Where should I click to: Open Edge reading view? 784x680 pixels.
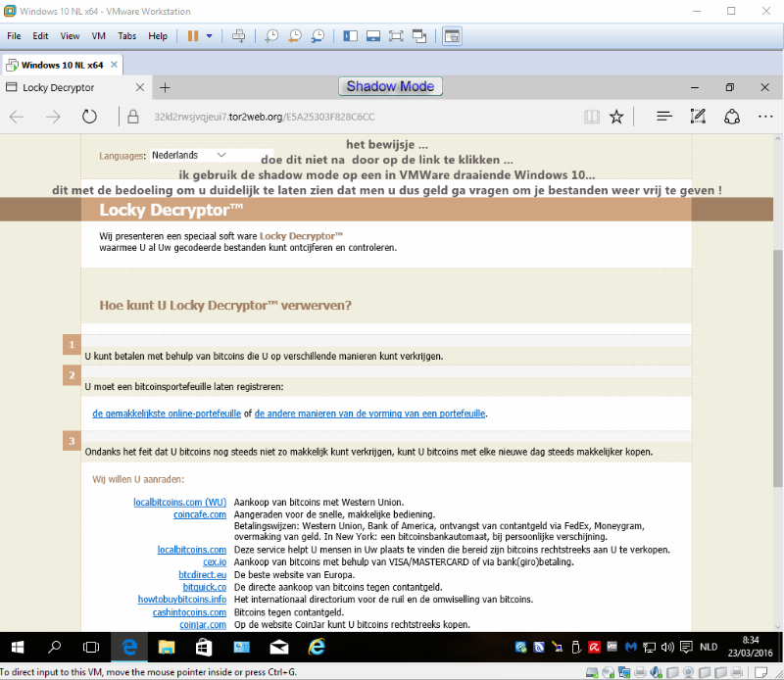click(591, 117)
